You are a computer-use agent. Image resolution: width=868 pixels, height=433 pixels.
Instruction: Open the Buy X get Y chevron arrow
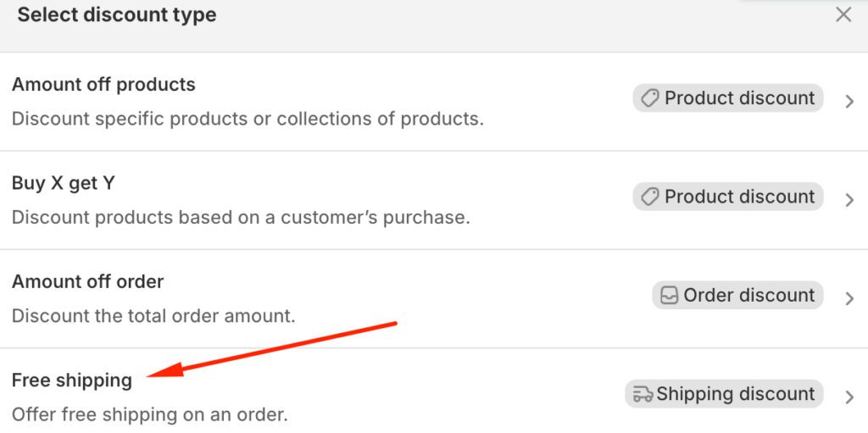849,200
